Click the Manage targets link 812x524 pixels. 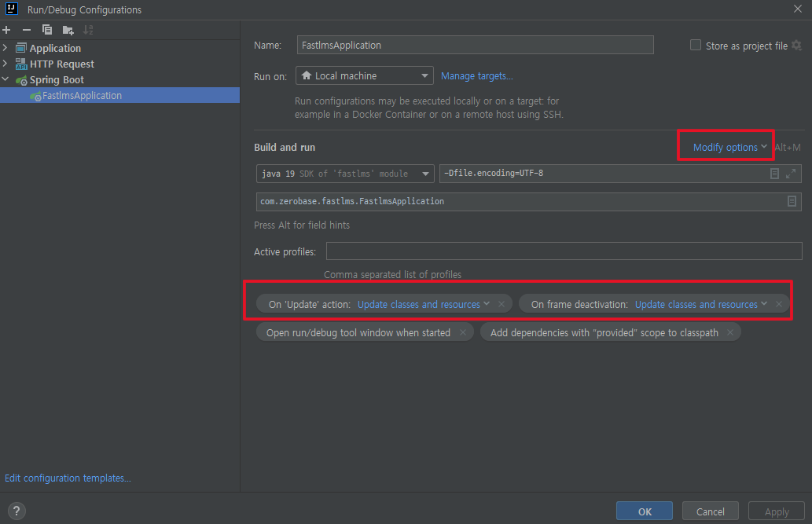tap(477, 76)
